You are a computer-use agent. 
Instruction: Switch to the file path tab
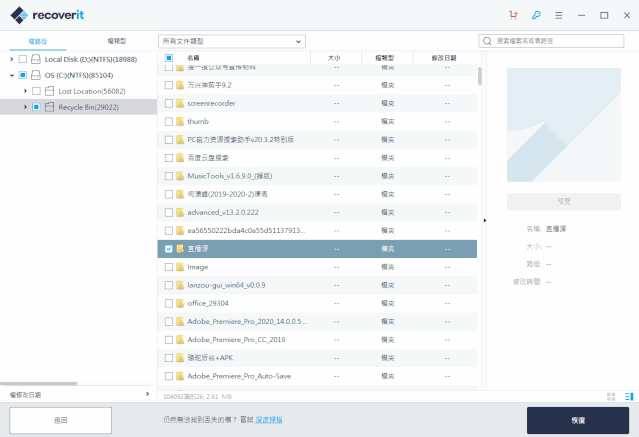[38, 41]
